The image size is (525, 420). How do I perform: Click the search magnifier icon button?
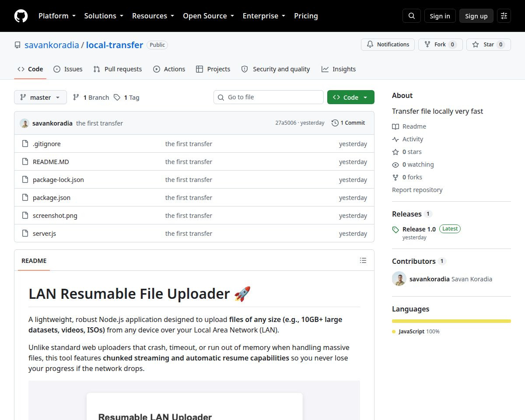pyautogui.click(x=412, y=16)
